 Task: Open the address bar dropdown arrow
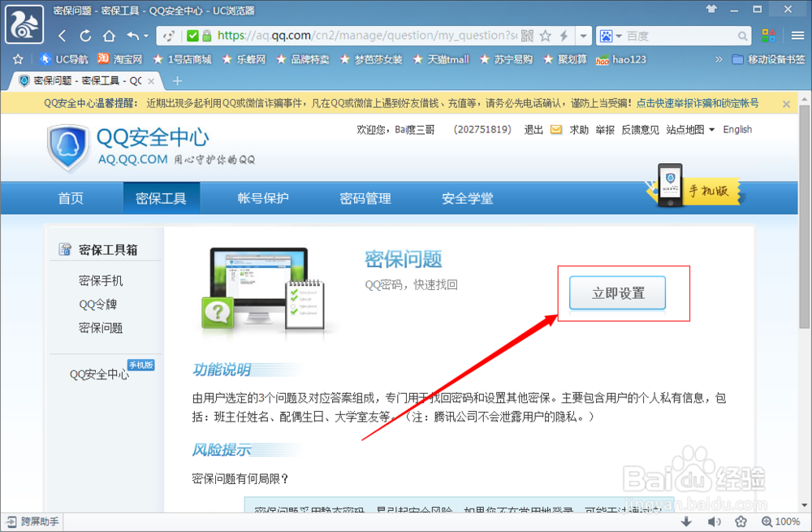pos(583,36)
